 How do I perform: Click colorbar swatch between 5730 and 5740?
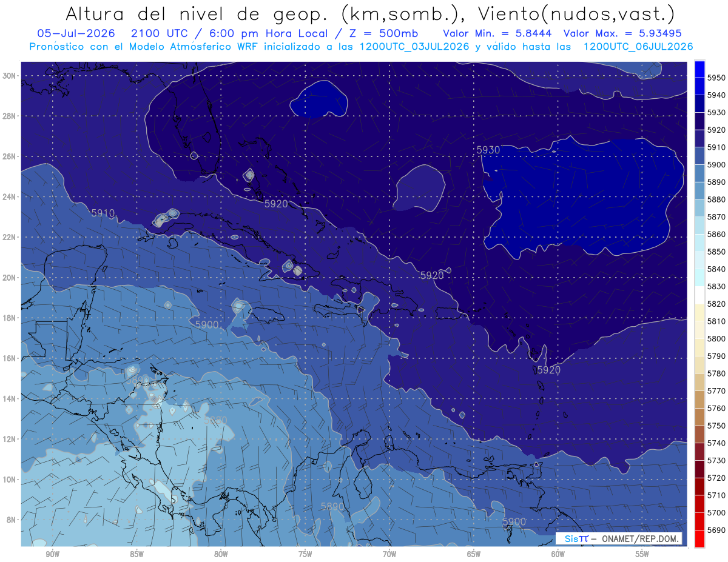point(699,451)
